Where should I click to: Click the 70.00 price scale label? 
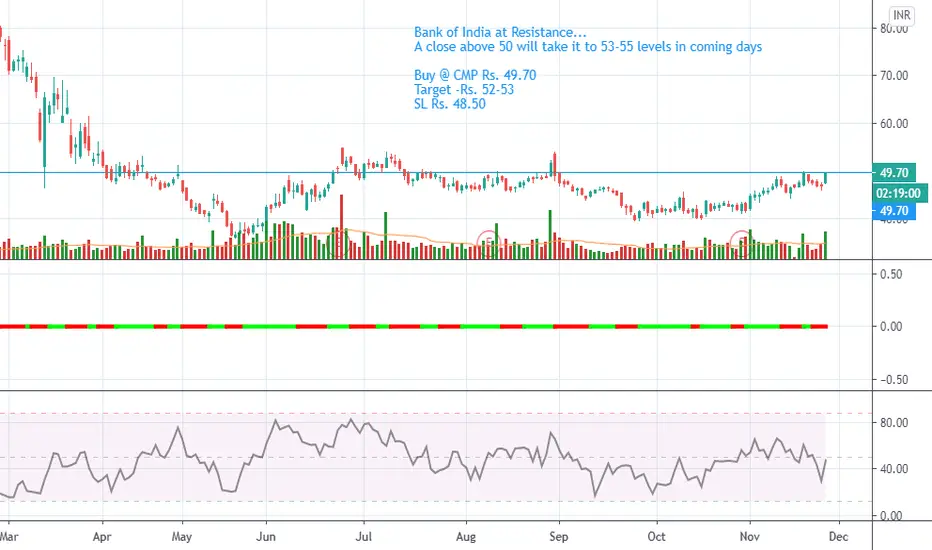pos(894,76)
